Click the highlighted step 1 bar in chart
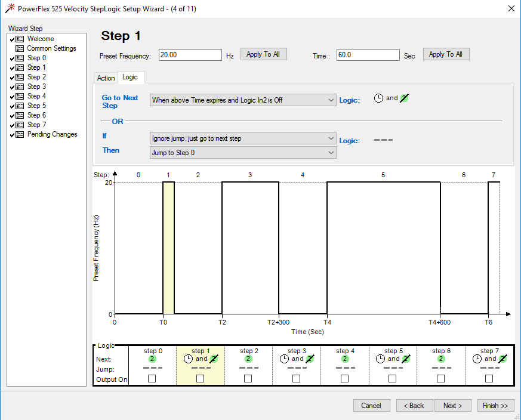Image resolution: width=521 pixels, height=420 pixels. (x=168, y=248)
